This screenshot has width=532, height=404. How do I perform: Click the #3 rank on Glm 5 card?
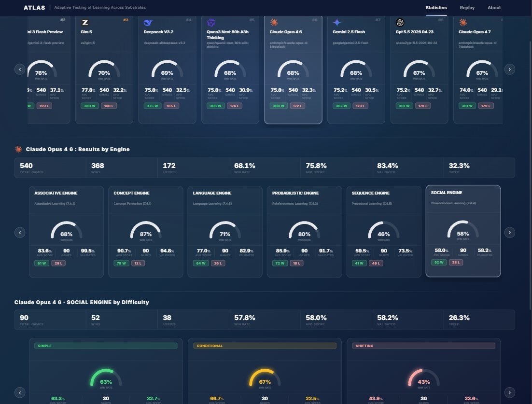(x=126, y=20)
